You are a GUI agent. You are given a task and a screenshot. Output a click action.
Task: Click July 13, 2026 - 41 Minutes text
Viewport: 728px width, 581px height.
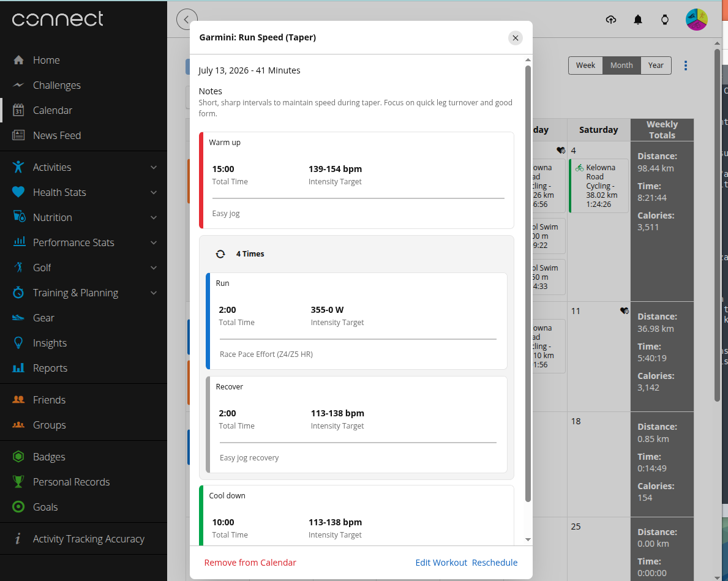[x=249, y=70]
